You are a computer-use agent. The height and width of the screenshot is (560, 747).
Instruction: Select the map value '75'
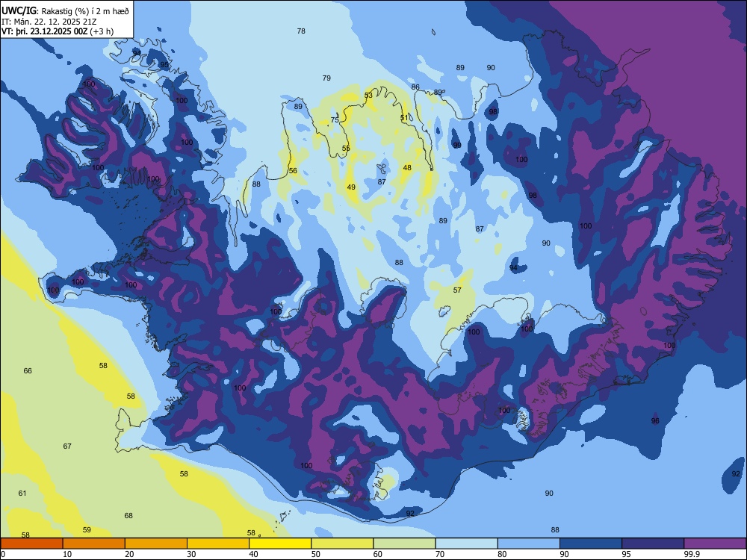point(335,119)
